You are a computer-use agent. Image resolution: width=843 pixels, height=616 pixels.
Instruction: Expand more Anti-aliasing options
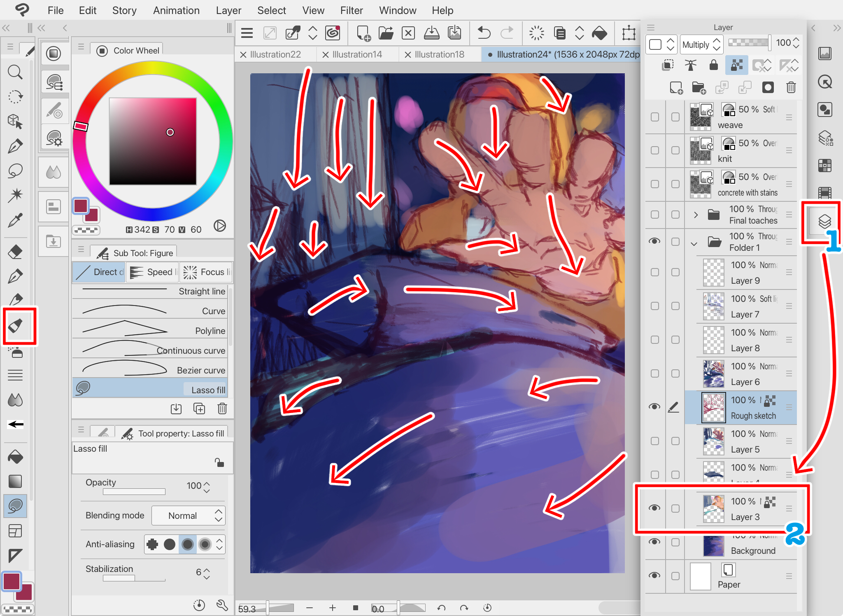pyautogui.click(x=219, y=544)
